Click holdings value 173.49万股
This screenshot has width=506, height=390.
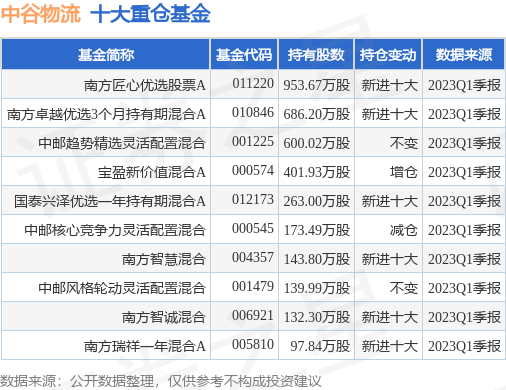[x=317, y=230]
